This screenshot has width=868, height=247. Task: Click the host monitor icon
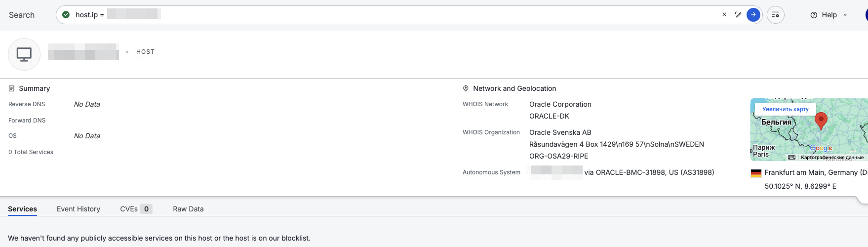[x=24, y=54]
